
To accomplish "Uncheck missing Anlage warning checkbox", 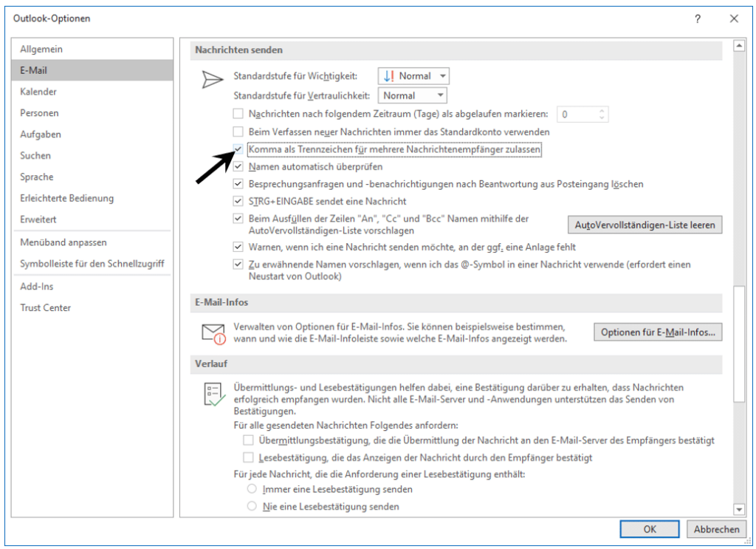I will click(238, 247).
